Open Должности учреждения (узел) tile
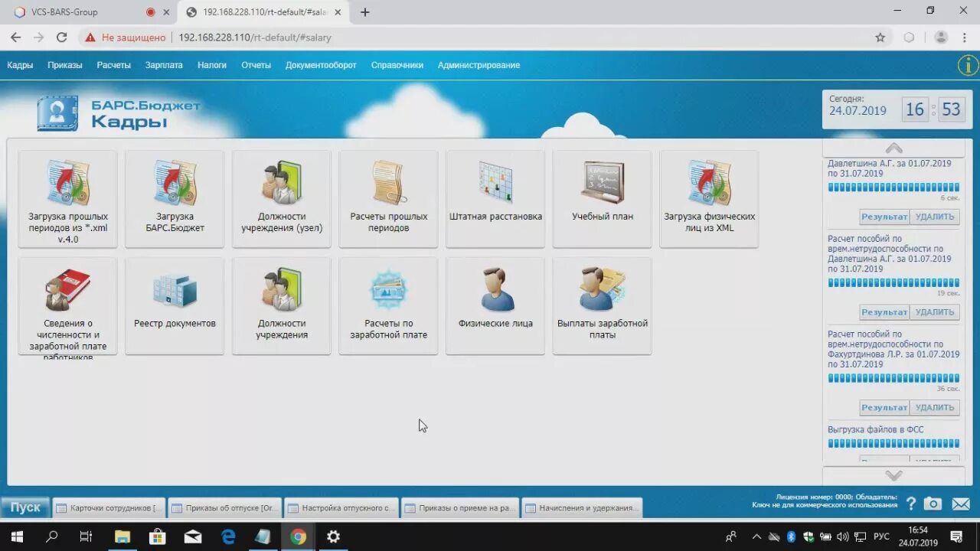Screen dimensions: 980x551 point(282,199)
